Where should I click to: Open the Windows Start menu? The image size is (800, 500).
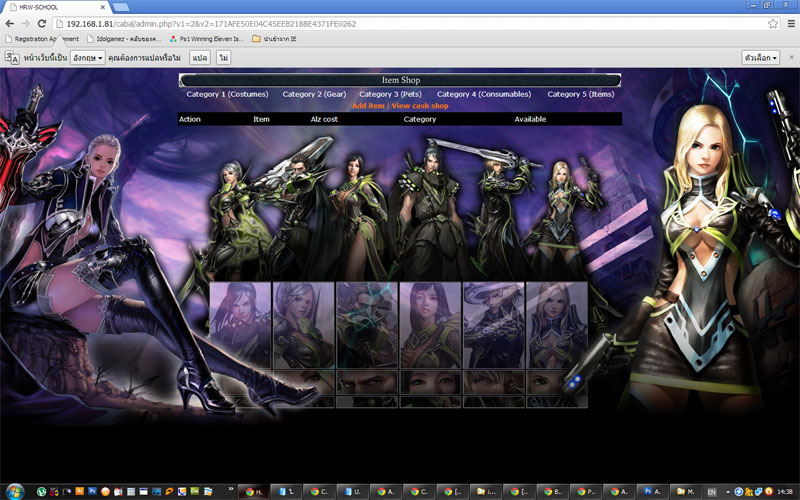pyautogui.click(x=15, y=492)
